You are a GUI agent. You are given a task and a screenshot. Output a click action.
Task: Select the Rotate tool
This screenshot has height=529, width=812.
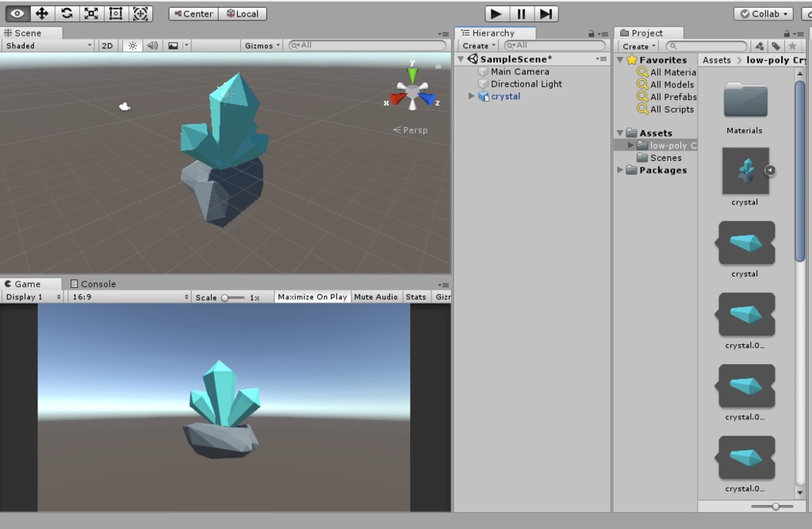point(67,13)
